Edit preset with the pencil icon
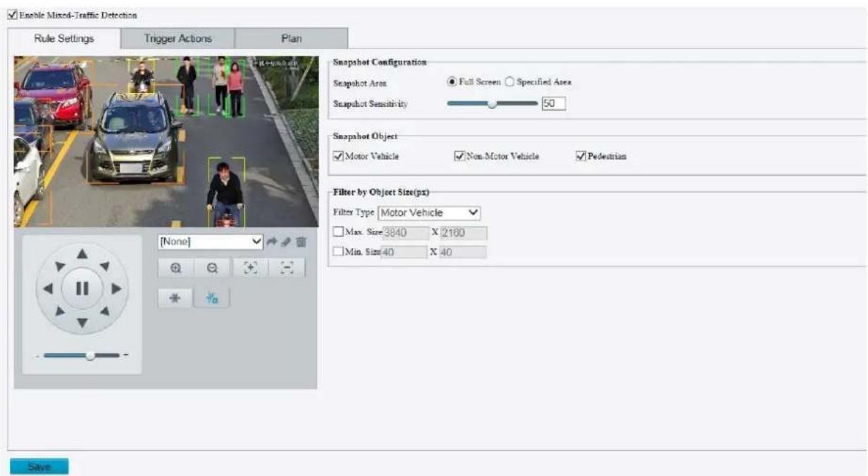This screenshot has width=868, height=476. pos(287,242)
